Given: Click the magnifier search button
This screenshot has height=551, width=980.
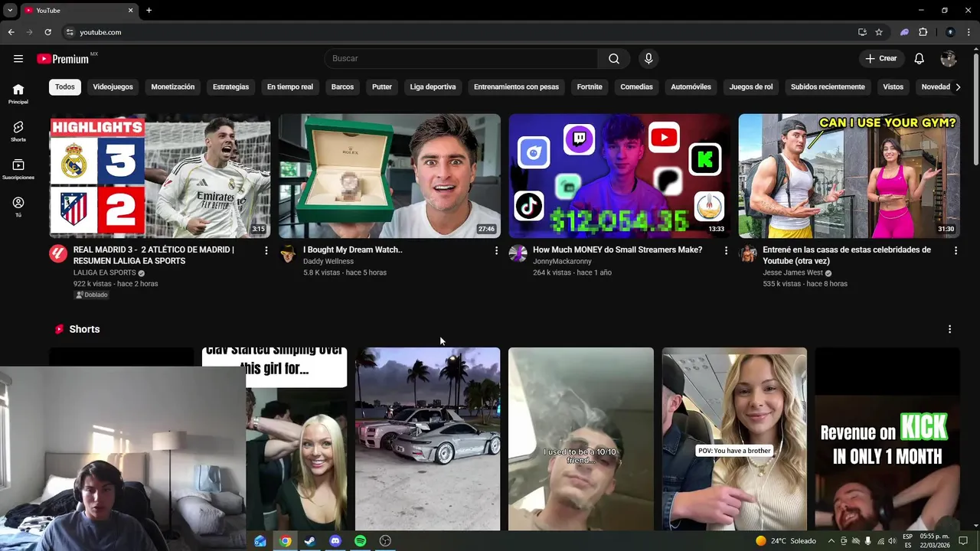Looking at the screenshot, I should [614, 58].
